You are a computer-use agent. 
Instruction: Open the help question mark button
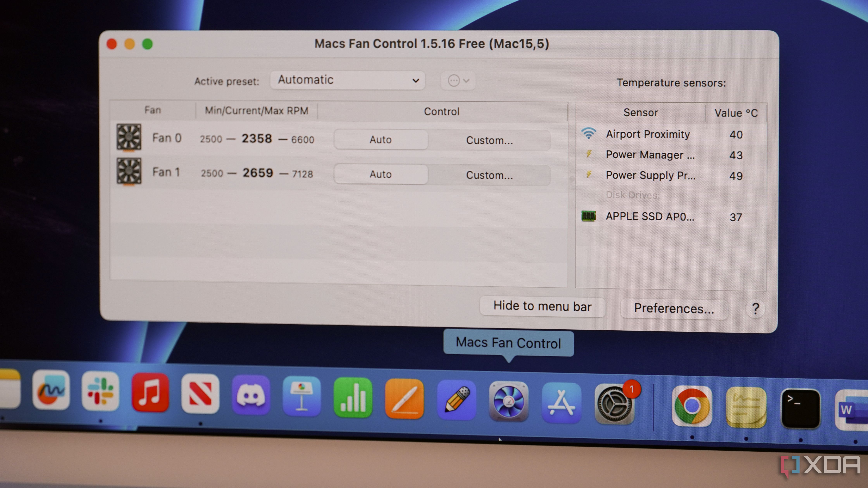point(755,308)
